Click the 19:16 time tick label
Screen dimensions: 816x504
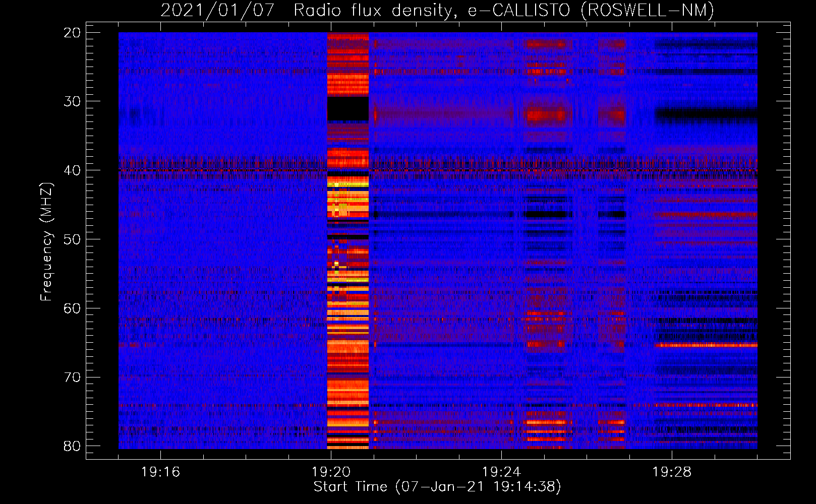tap(161, 472)
